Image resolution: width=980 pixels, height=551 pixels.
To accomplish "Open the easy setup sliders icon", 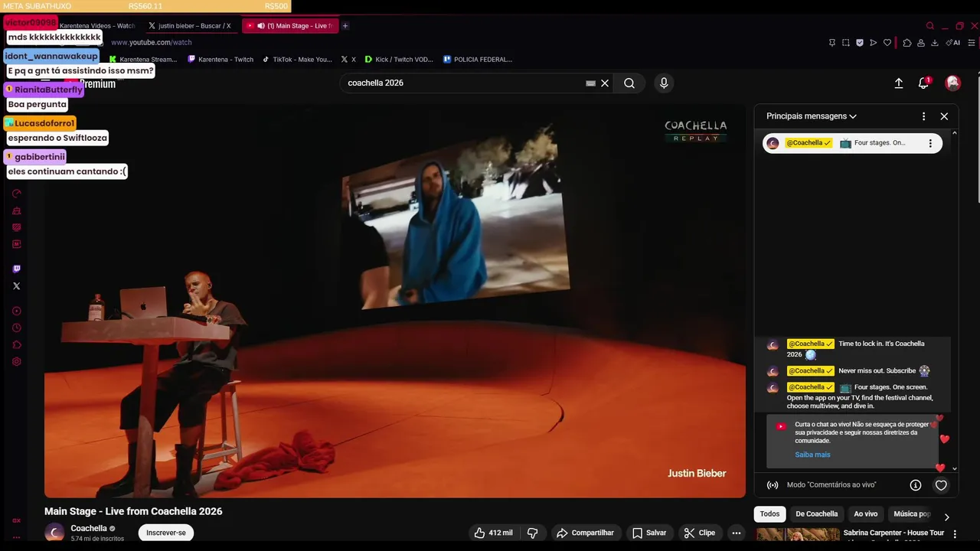I will 972,43.
